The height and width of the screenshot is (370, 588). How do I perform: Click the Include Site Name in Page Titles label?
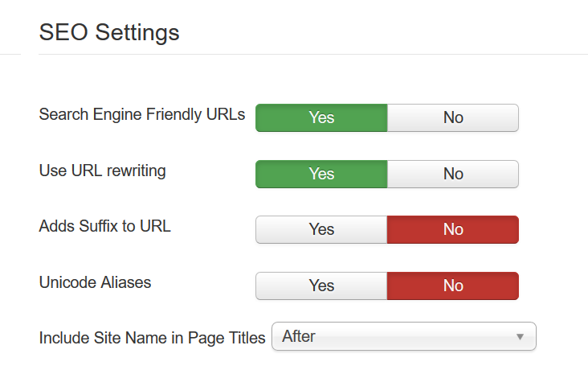(153, 338)
